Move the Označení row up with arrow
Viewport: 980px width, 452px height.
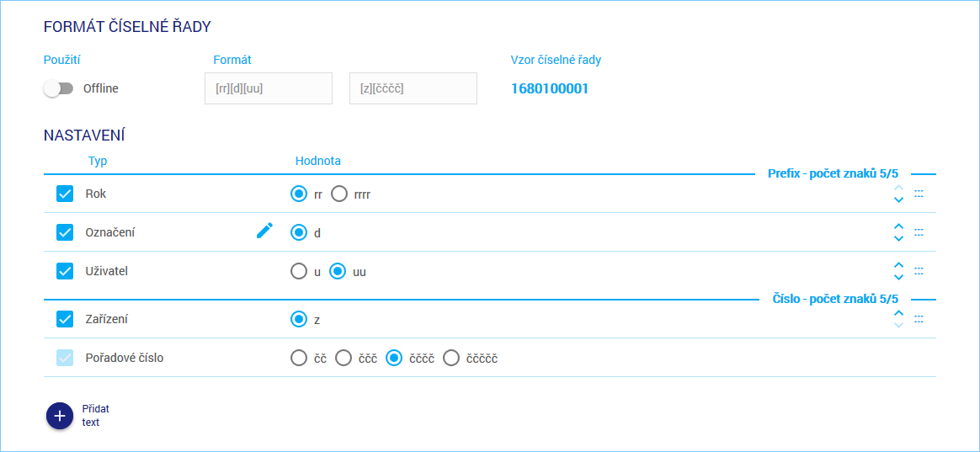tap(898, 226)
